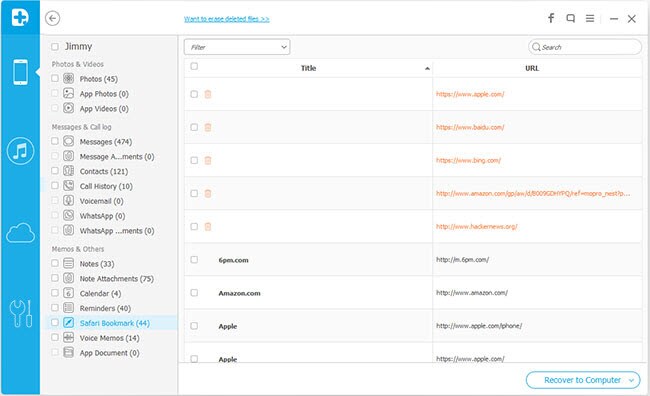Toggle the select-all checkbox in the table header
Viewport: 650px width, 396px height.
194,66
